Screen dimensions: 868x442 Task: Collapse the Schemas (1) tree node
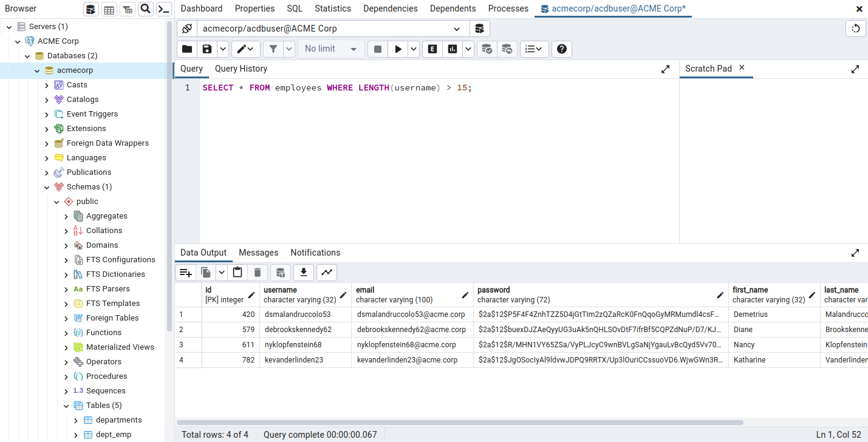point(47,187)
